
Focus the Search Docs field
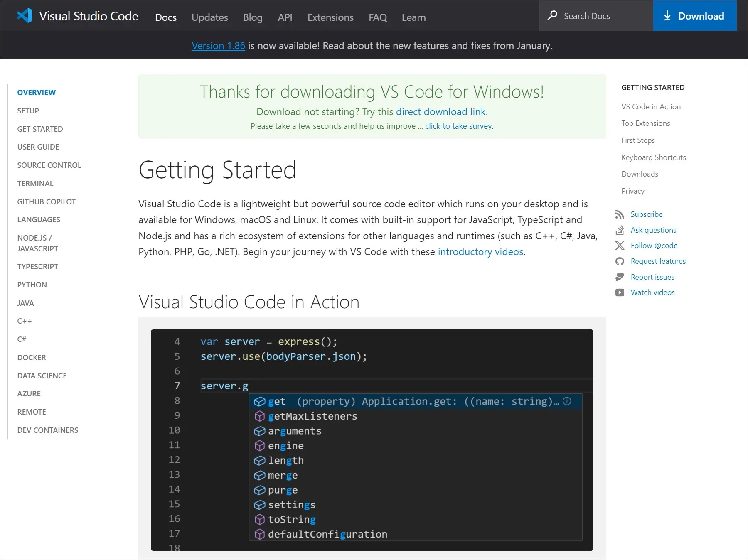[596, 15]
